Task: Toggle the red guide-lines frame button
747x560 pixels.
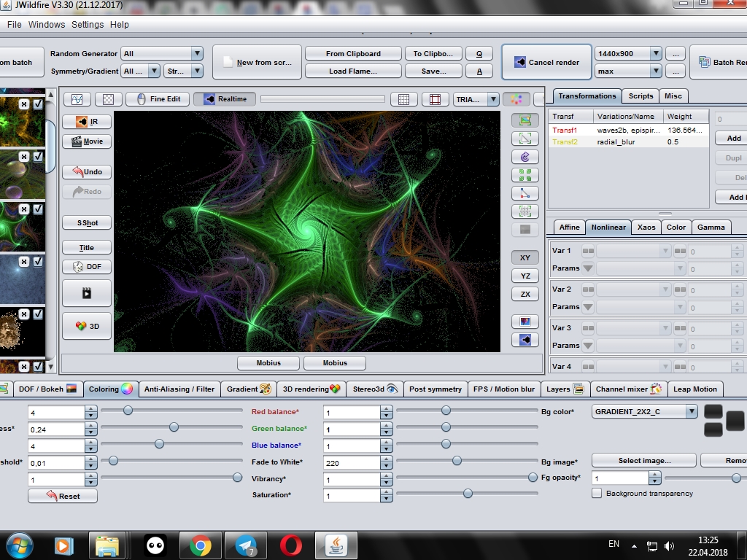Action: (435, 99)
